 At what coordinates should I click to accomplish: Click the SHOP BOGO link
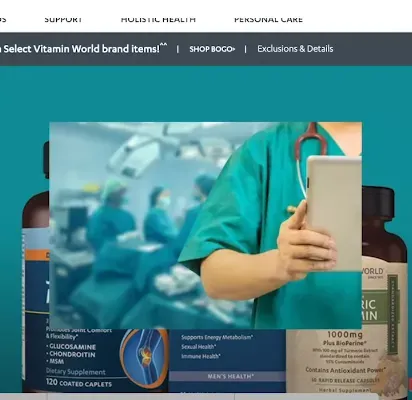coord(212,49)
